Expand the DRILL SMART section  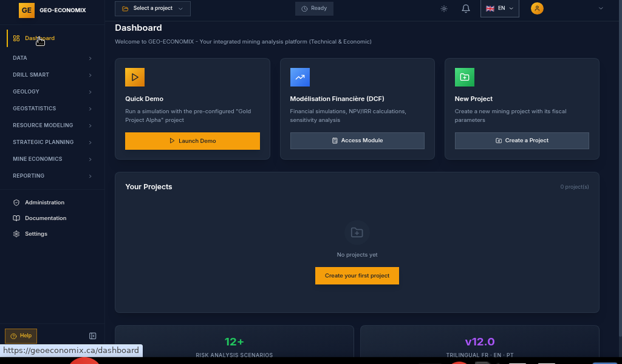click(52, 75)
